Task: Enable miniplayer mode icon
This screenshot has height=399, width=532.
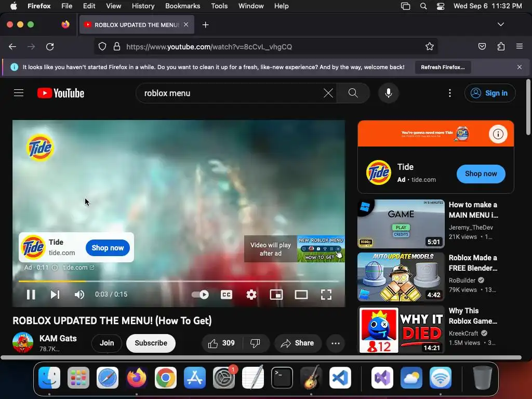Action: click(x=276, y=295)
